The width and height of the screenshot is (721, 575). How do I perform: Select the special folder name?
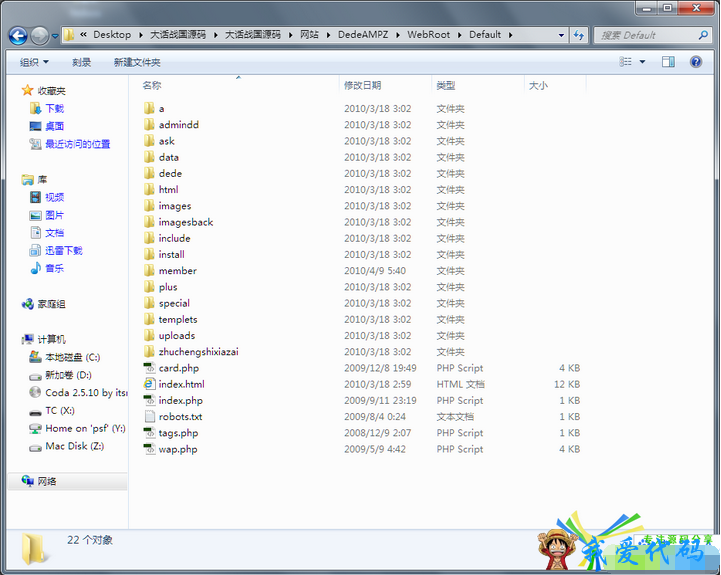174,303
